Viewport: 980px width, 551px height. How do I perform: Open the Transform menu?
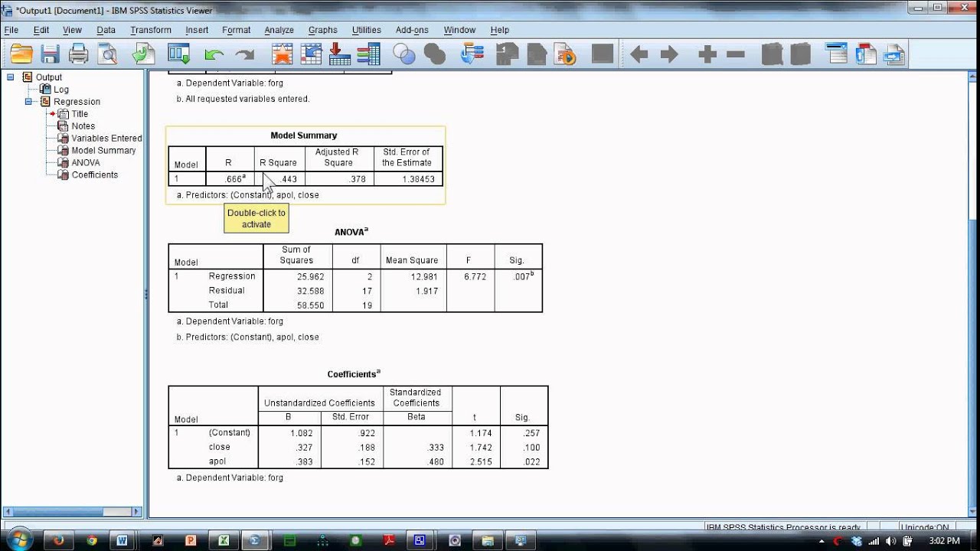point(151,30)
